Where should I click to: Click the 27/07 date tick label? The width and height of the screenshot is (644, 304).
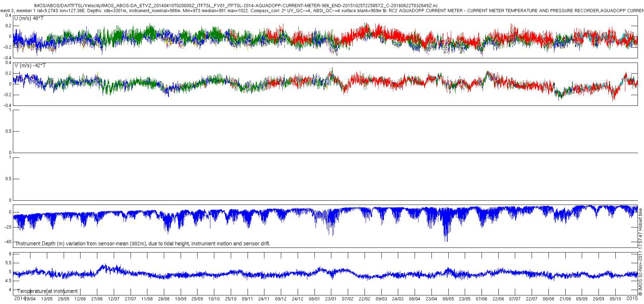[131, 299]
